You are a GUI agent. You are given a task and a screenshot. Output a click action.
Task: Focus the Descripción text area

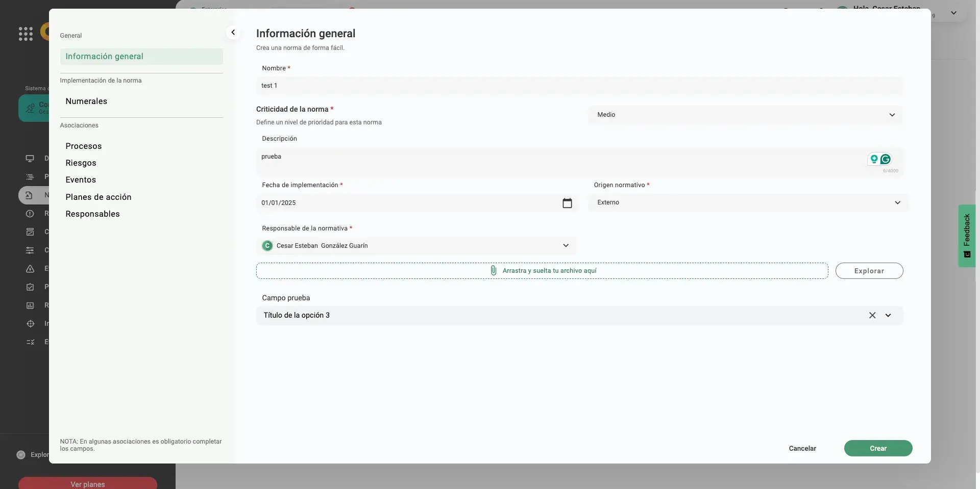tap(561, 161)
